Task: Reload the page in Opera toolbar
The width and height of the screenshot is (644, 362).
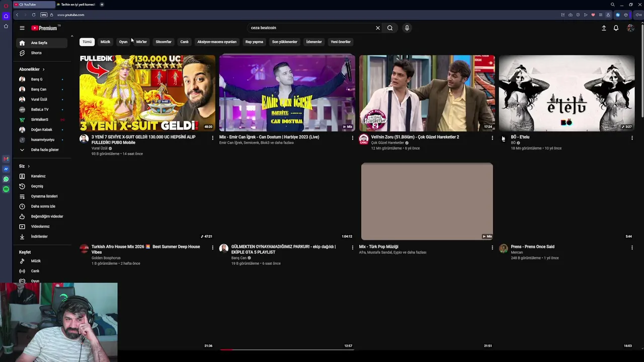Action: tap(34, 15)
